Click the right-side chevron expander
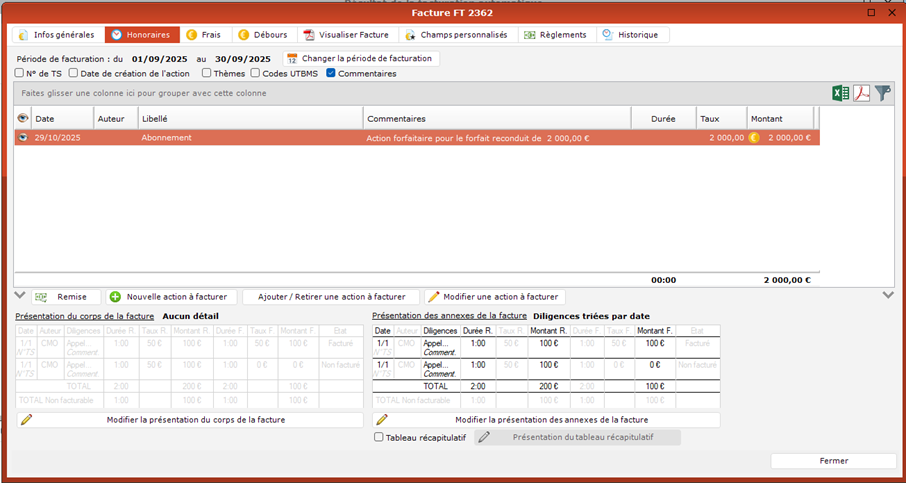This screenshot has width=906, height=483. (x=888, y=296)
